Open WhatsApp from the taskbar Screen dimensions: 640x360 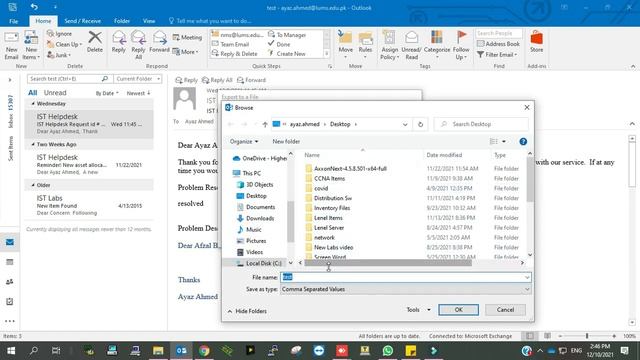(388, 351)
